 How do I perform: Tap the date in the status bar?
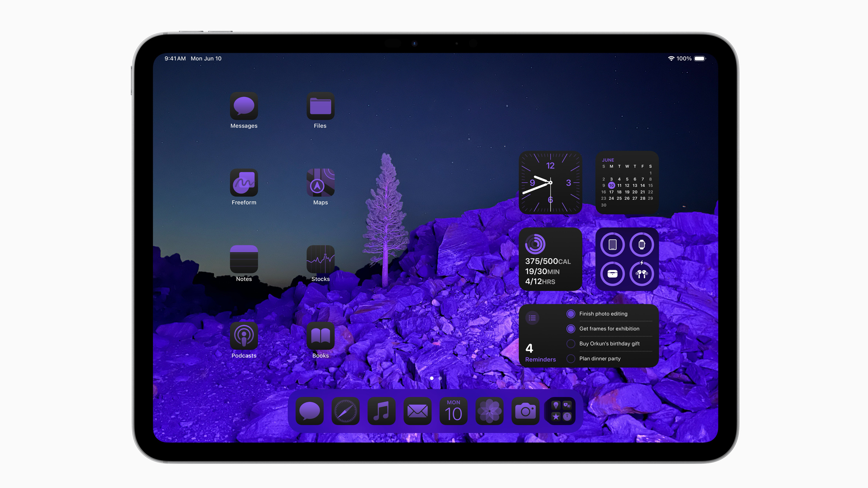206,58
